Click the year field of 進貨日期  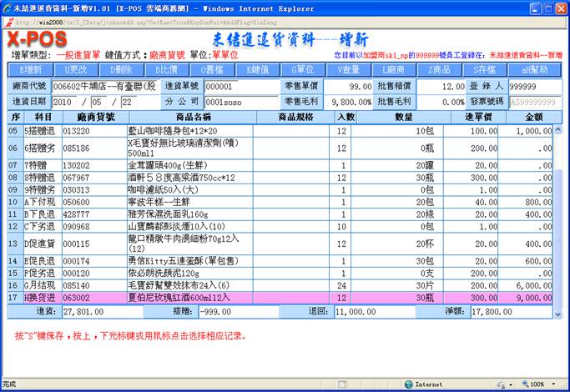coord(68,101)
